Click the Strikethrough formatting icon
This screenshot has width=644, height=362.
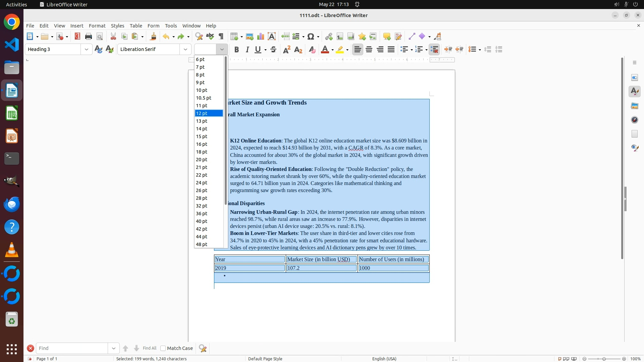[273, 50]
